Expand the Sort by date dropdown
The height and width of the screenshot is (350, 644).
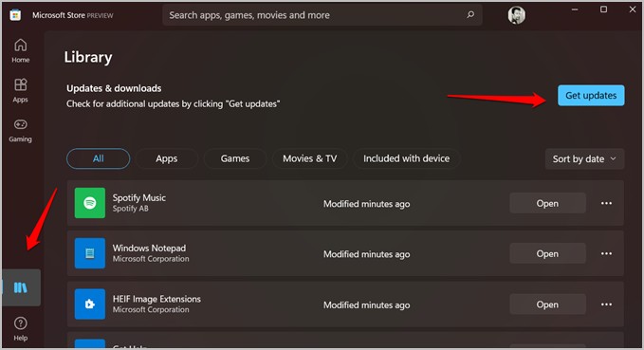(x=584, y=159)
